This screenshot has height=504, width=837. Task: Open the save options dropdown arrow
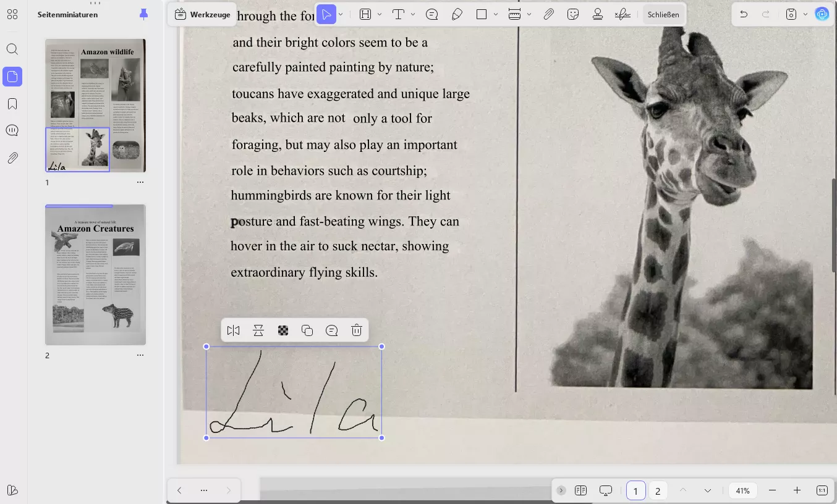coord(805,14)
